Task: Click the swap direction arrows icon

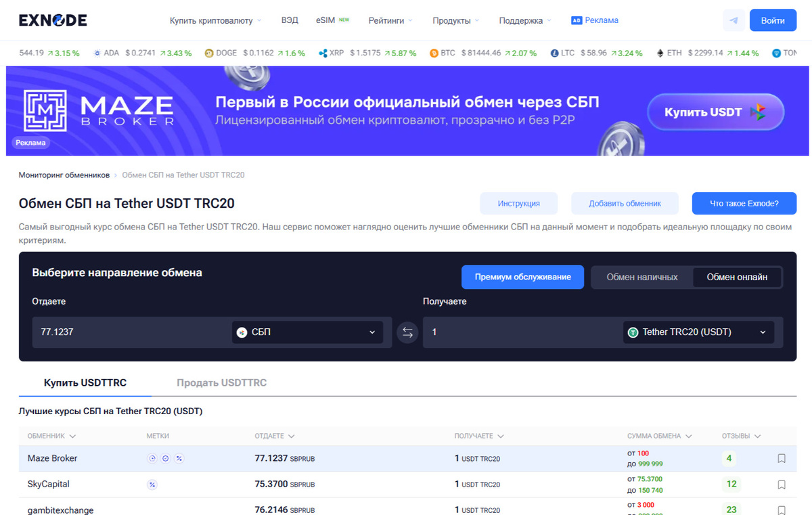Action: [x=407, y=332]
